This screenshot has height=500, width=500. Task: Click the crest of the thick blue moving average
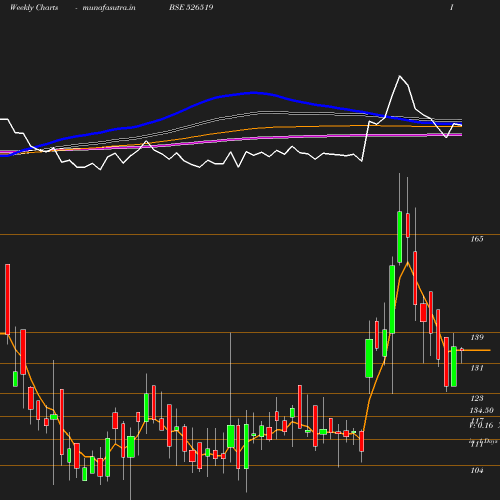[253, 93]
